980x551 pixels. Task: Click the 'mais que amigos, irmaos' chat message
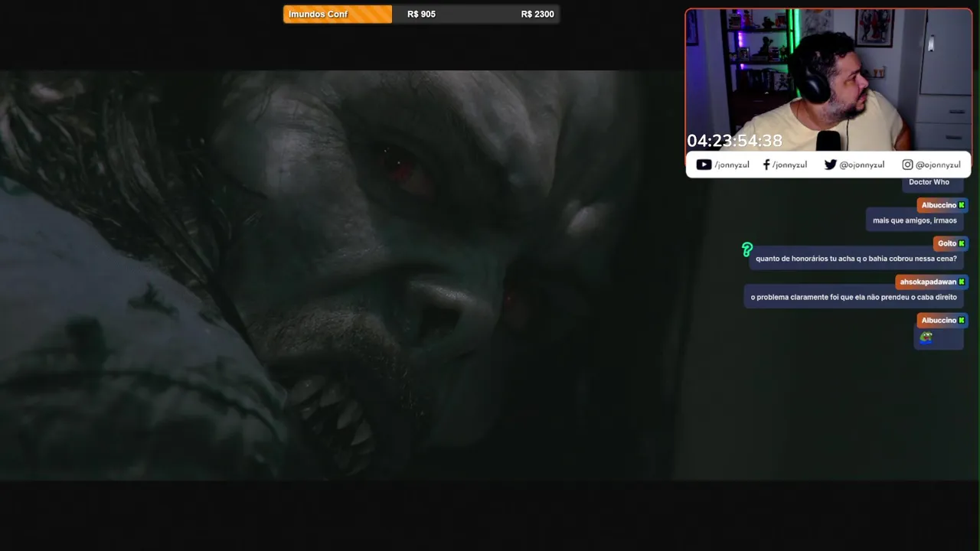[x=915, y=220]
